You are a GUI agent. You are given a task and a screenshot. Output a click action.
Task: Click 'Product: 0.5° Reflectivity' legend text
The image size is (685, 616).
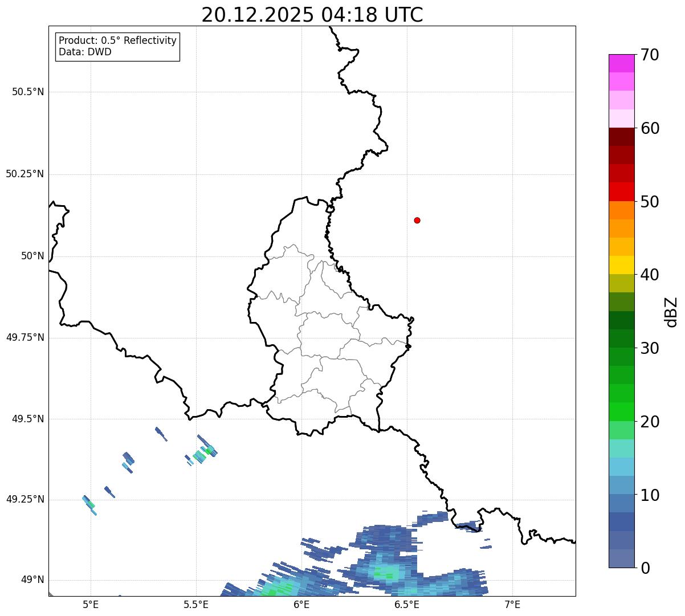[x=118, y=41]
